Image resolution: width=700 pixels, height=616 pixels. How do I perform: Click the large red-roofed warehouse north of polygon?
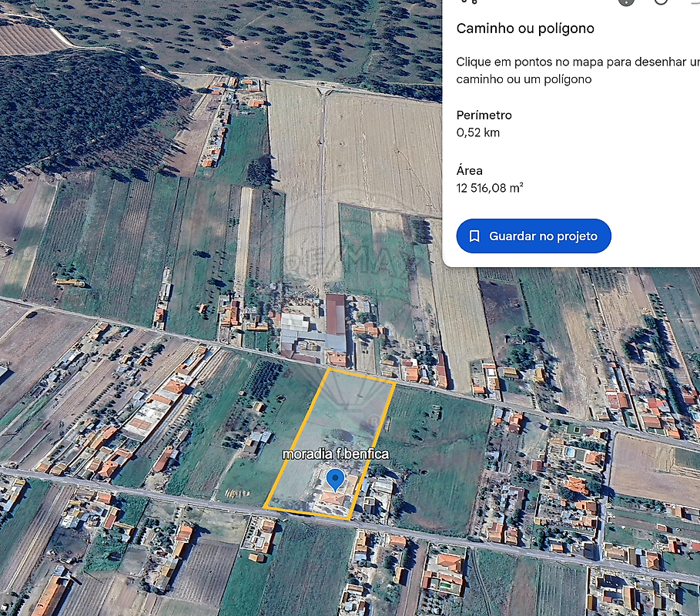pyautogui.click(x=336, y=314)
